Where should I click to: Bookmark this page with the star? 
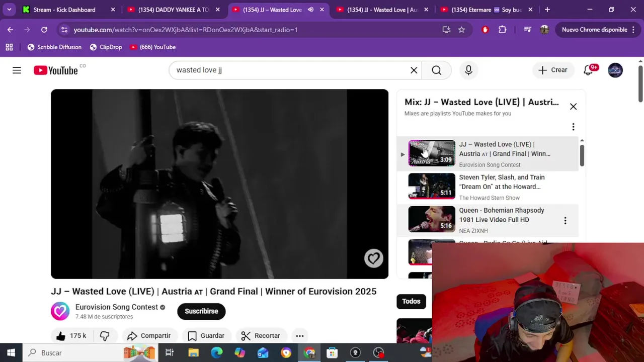[461, 30]
